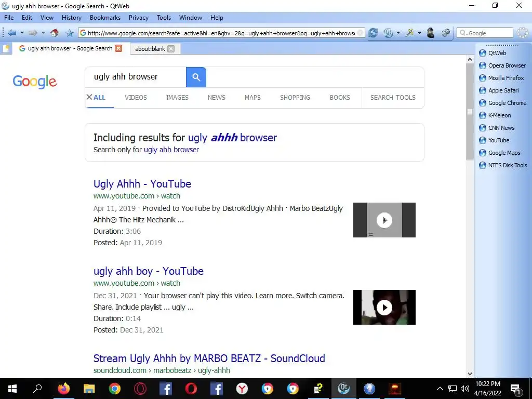Open Google Chrome from the taskbar
The height and width of the screenshot is (399, 532).
click(x=115, y=389)
